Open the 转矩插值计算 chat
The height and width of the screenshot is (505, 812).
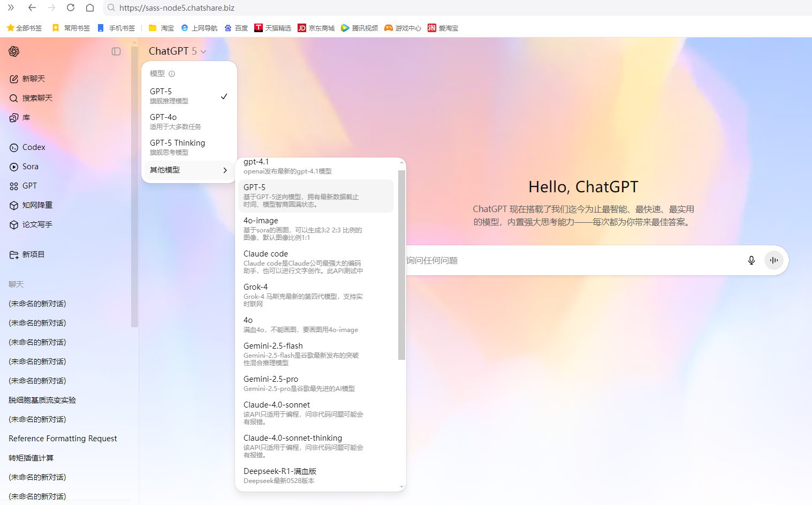pos(31,458)
